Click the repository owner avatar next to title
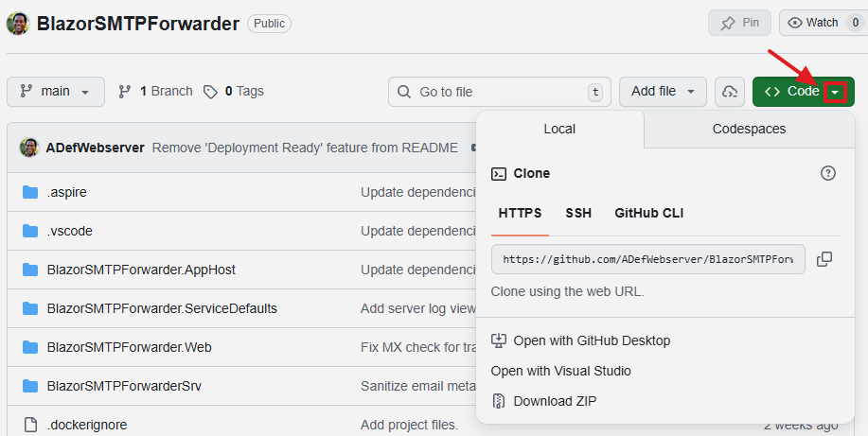This screenshot has width=868, height=436. click(x=17, y=23)
